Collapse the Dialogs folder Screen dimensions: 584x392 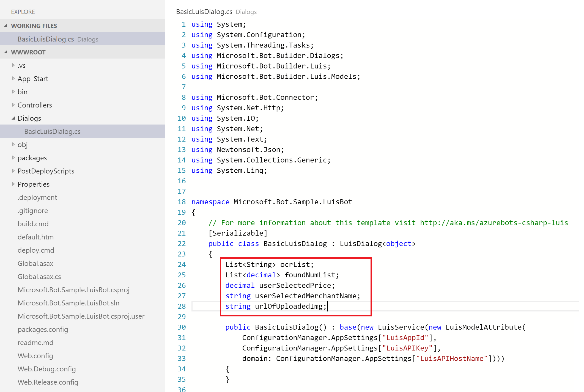[x=13, y=118]
